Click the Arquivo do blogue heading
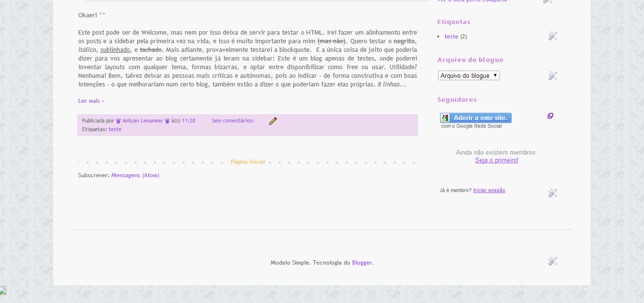 (x=470, y=60)
